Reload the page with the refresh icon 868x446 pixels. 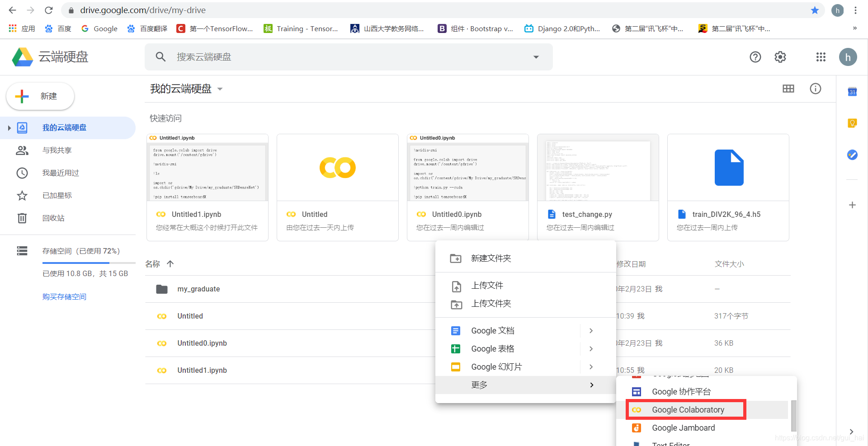[49, 10]
